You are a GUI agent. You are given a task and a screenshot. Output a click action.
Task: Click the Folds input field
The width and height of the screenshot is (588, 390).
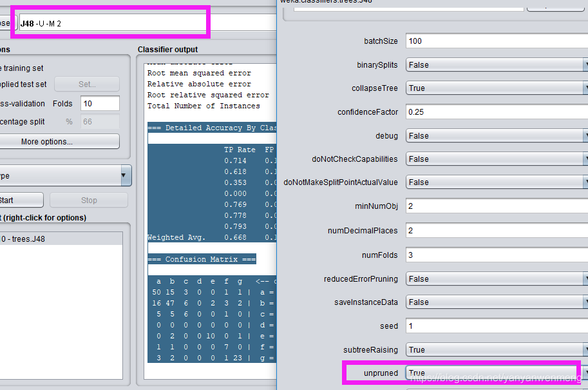click(x=100, y=103)
